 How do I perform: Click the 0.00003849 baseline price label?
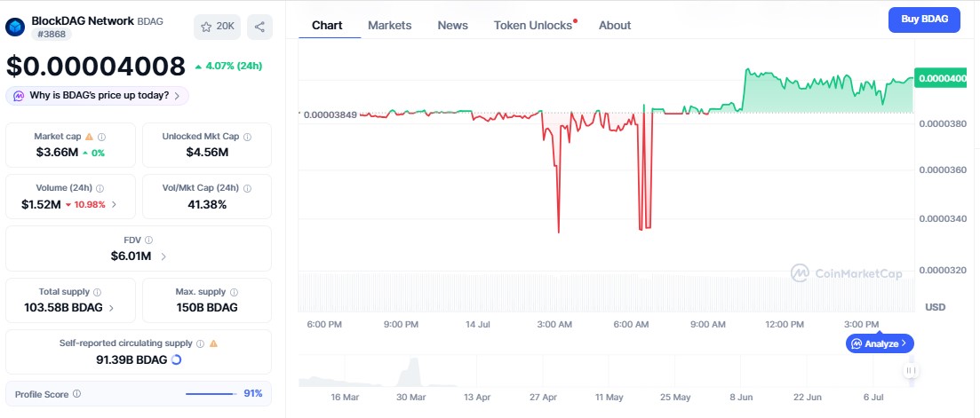(x=330, y=114)
